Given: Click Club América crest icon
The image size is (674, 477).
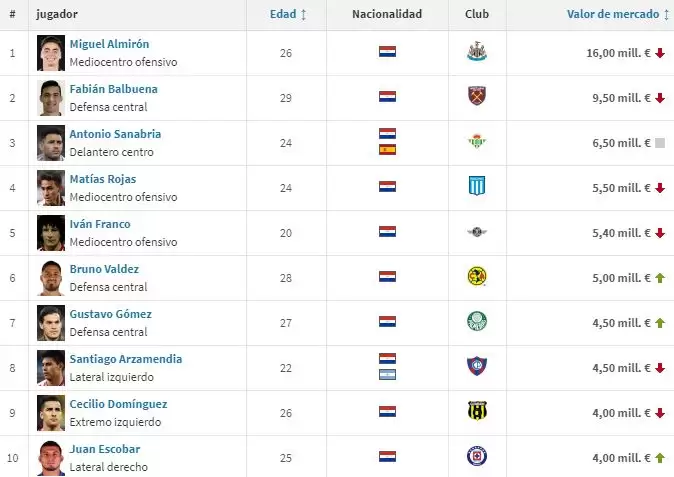Looking at the screenshot, I should pos(476,277).
